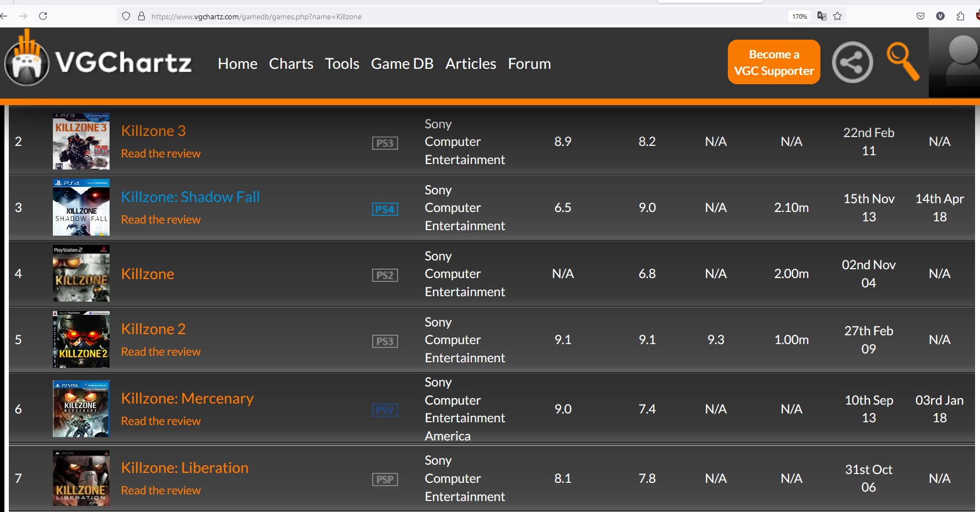Click the PS2 platform icon for Killzone

385,275
